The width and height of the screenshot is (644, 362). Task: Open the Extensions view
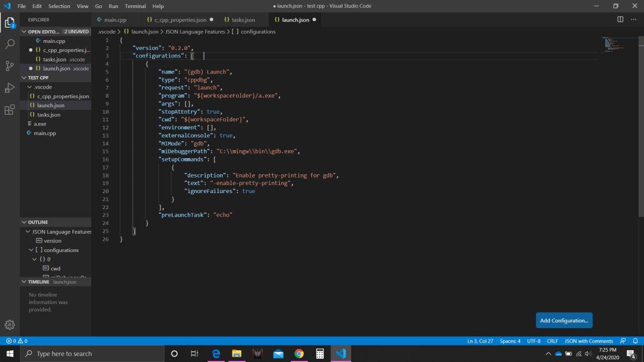click(x=10, y=110)
